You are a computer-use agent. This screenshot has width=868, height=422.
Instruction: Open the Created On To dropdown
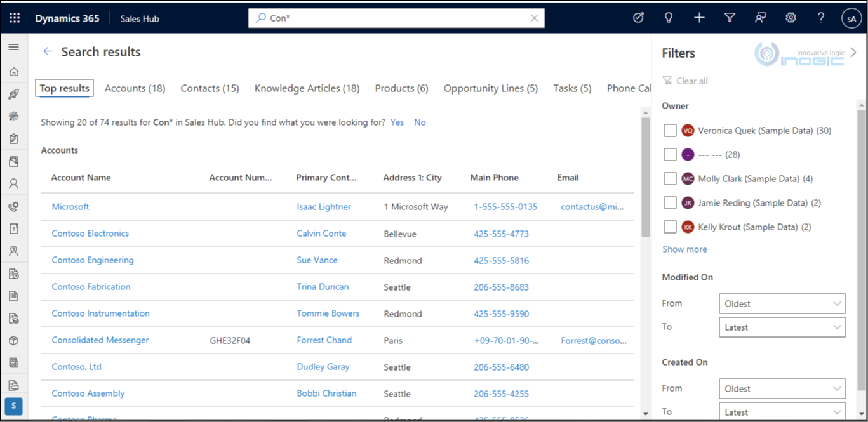click(782, 411)
